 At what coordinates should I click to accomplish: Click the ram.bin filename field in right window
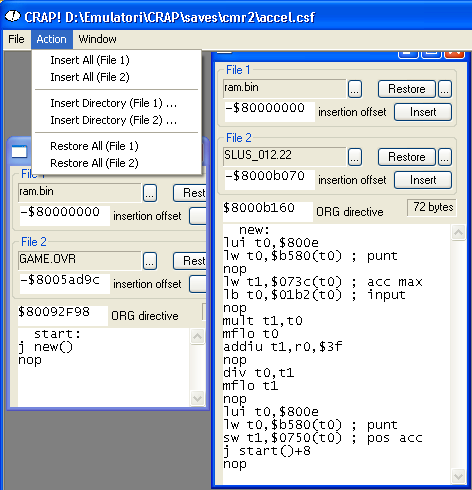(x=285, y=88)
